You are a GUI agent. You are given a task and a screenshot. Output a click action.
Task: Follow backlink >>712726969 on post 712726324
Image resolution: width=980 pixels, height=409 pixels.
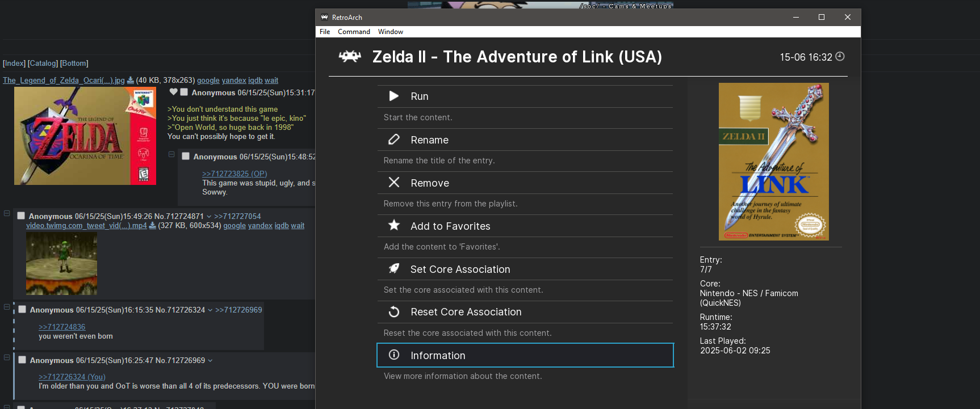[x=238, y=310]
